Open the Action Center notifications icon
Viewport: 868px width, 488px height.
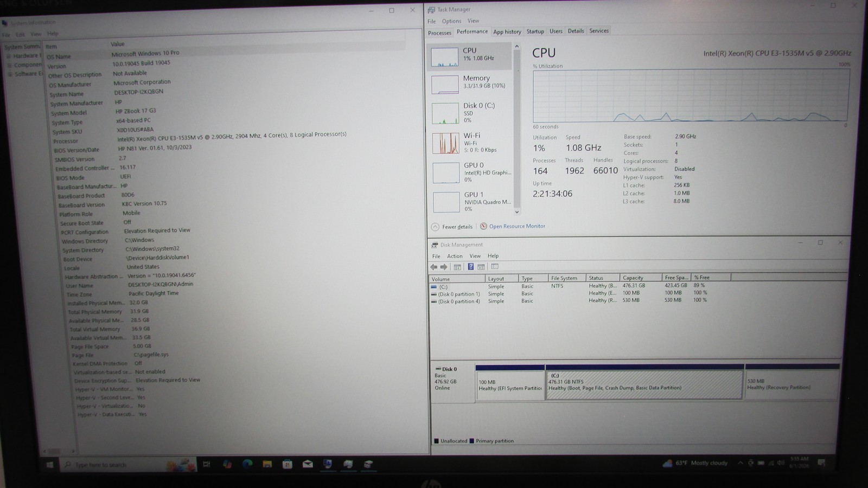(x=821, y=463)
